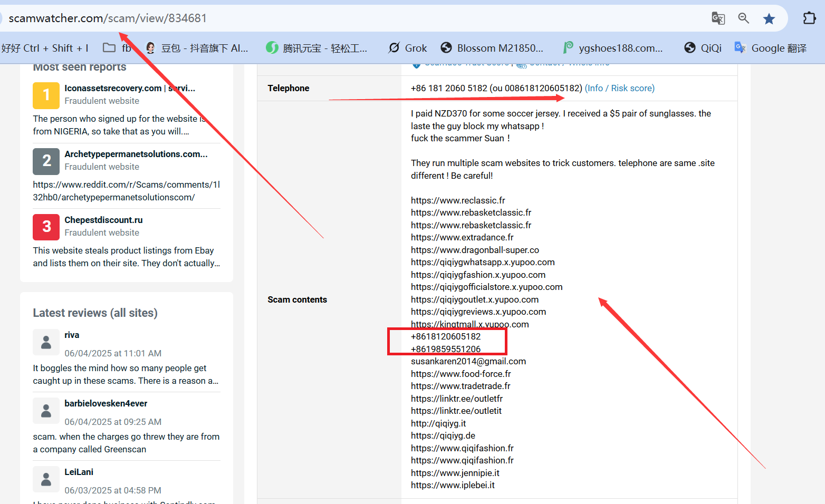Viewport: 825px width, 504px height.
Task: Click https://linktr.ee/outletfr text
Action: click(457, 399)
